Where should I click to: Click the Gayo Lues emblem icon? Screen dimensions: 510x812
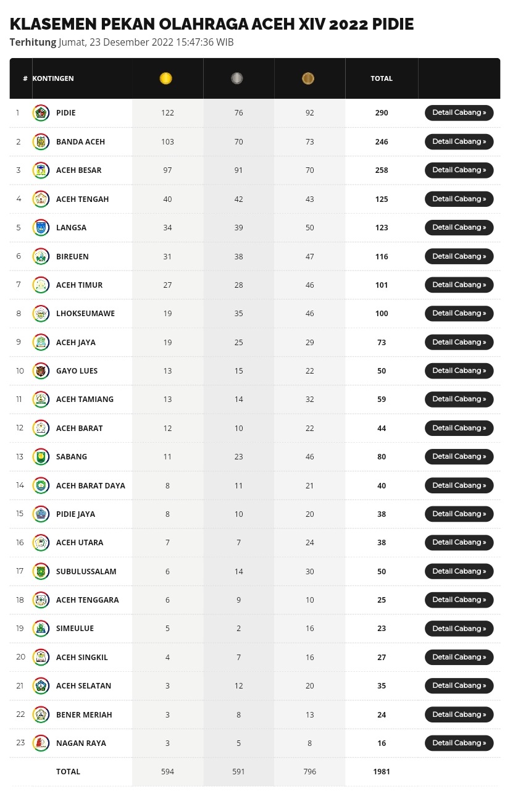pos(41,370)
